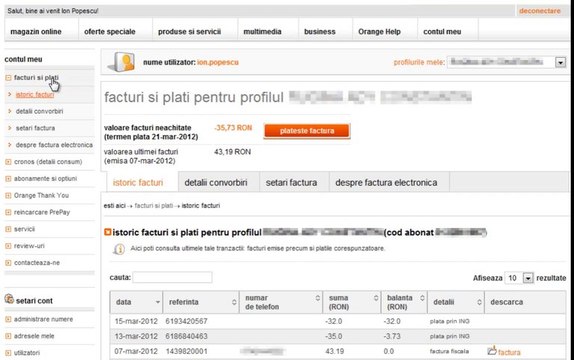Image resolution: width=574 pixels, height=360 pixels.
Task: Expand review-uri sidebar section
Action: pos(8,246)
